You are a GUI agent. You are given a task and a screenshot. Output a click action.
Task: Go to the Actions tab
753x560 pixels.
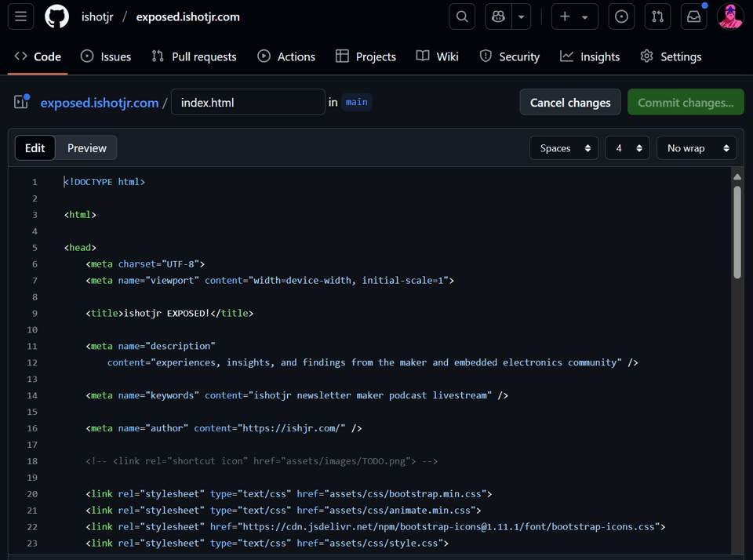coord(286,56)
